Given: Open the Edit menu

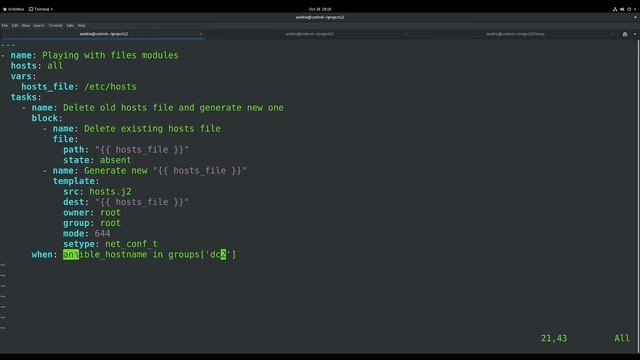Looking at the screenshot, I should (15, 25).
